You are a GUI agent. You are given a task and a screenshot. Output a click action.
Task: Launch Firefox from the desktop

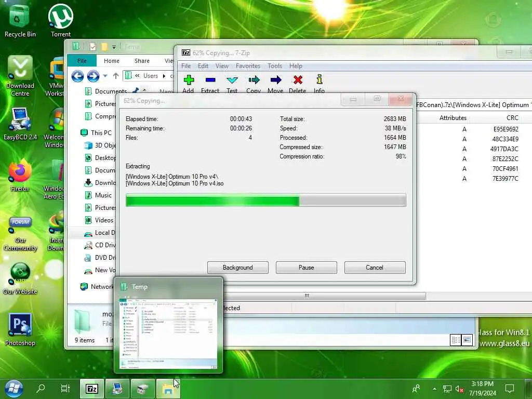click(x=20, y=175)
